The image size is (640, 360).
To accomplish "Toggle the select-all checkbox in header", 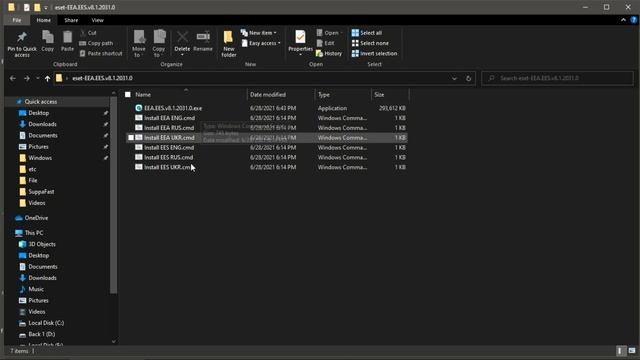I will (x=128, y=94).
